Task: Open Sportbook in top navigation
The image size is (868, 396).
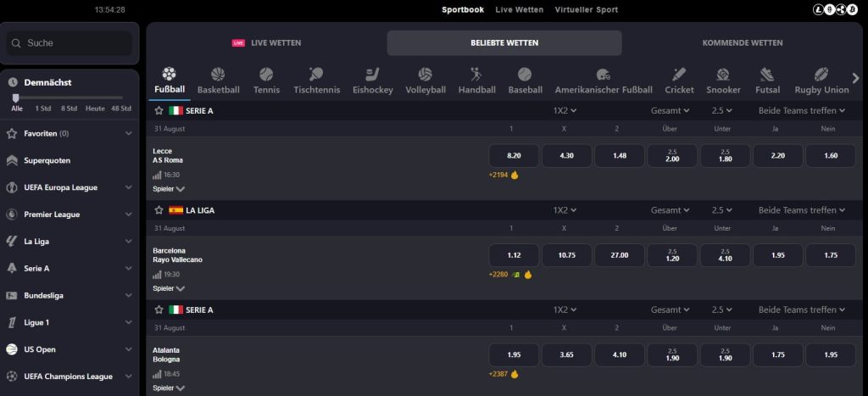Action: pos(463,9)
